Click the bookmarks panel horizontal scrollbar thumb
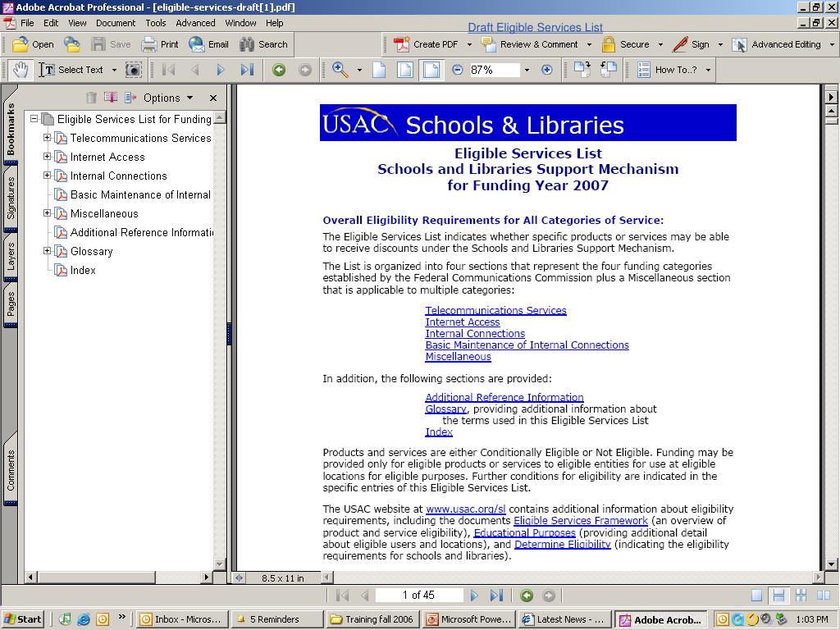840x630 pixels. [97, 577]
